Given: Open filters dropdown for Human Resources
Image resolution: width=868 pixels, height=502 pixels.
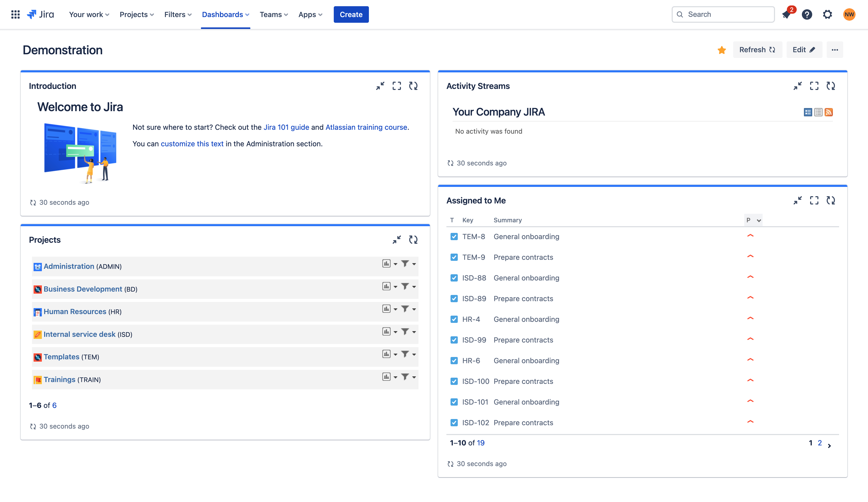Looking at the screenshot, I should coord(408,309).
